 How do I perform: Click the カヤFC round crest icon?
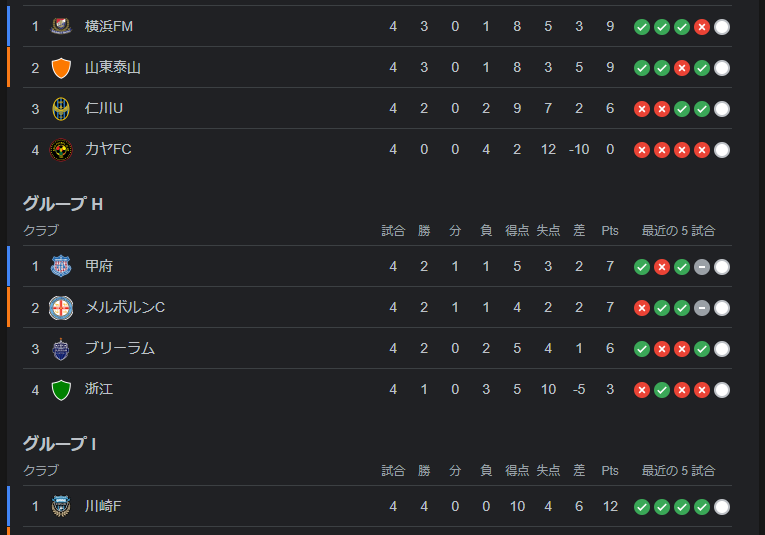[x=61, y=150]
